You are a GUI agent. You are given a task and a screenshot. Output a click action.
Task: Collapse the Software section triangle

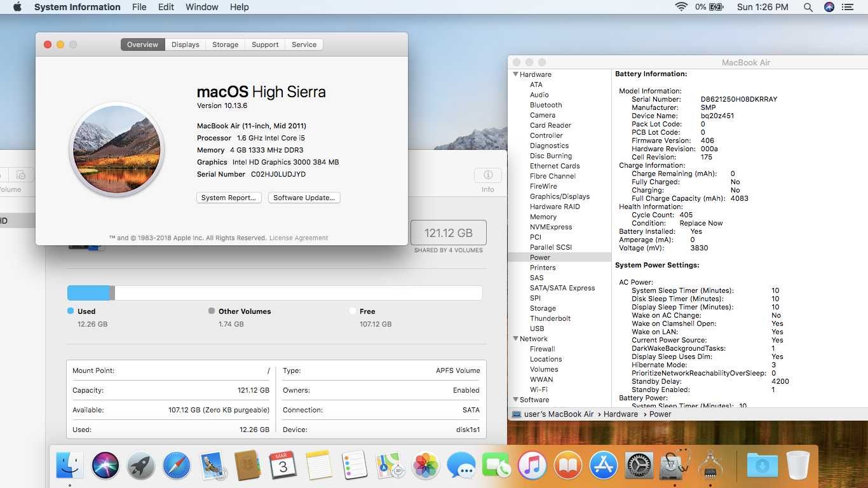click(515, 400)
